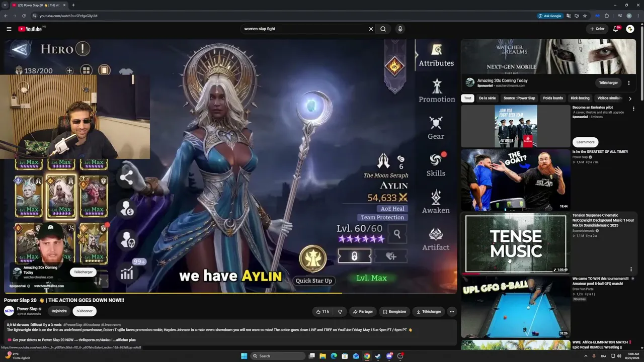Go back with the browser back arrow
Viewport: 644px width, 362px height.
(x=6, y=16)
